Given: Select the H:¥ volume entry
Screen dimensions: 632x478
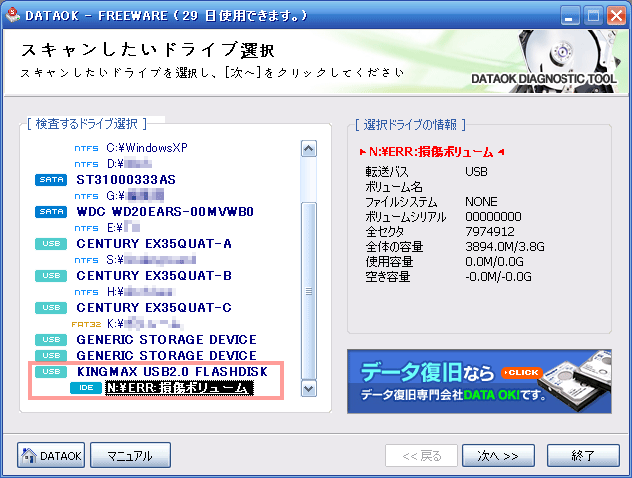Looking at the screenshot, I should [140, 292].
